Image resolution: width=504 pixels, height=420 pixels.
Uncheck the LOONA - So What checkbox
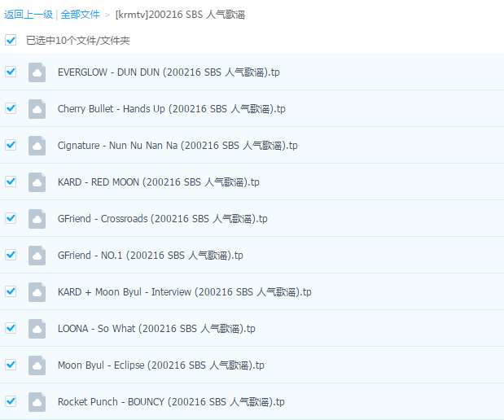(11, 328)
